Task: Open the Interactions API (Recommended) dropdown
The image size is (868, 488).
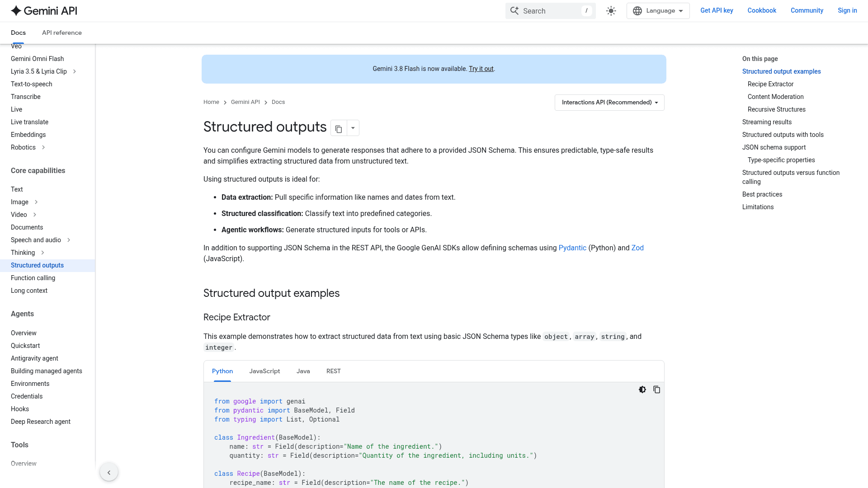Action: click(x=609, y=103)
